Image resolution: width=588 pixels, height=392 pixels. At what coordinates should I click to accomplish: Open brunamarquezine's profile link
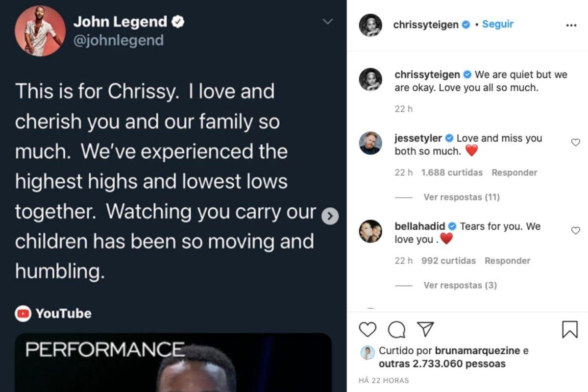(469, 351)
